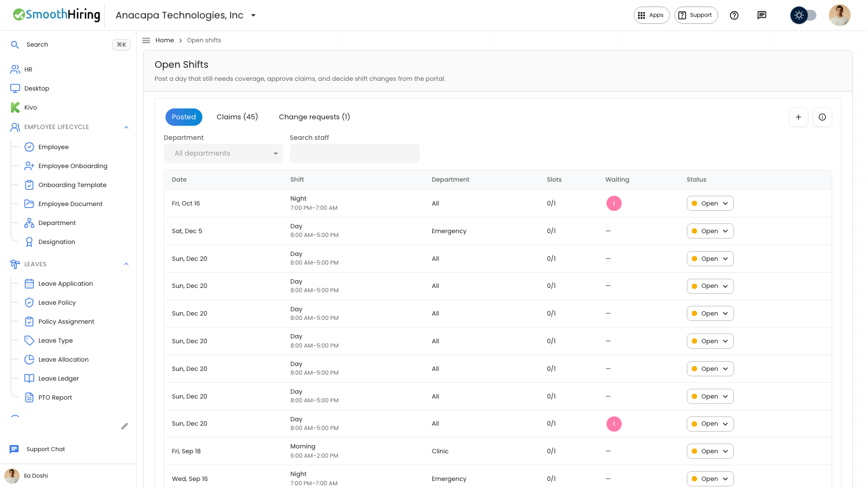Open Department sidebar icon
This screenshot has width=868, height=488.
[29, 223]
